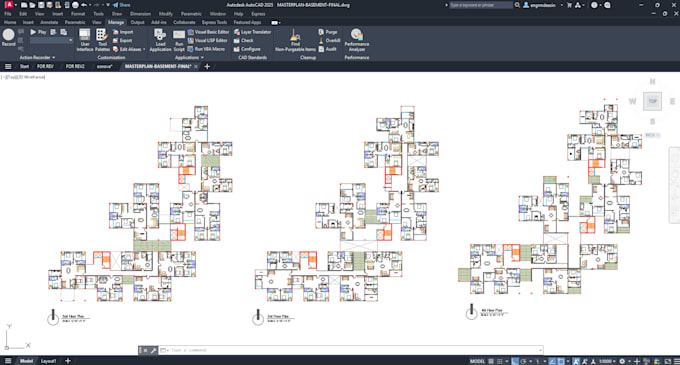Open the file tabs hamburger menu

click(8, 66)
